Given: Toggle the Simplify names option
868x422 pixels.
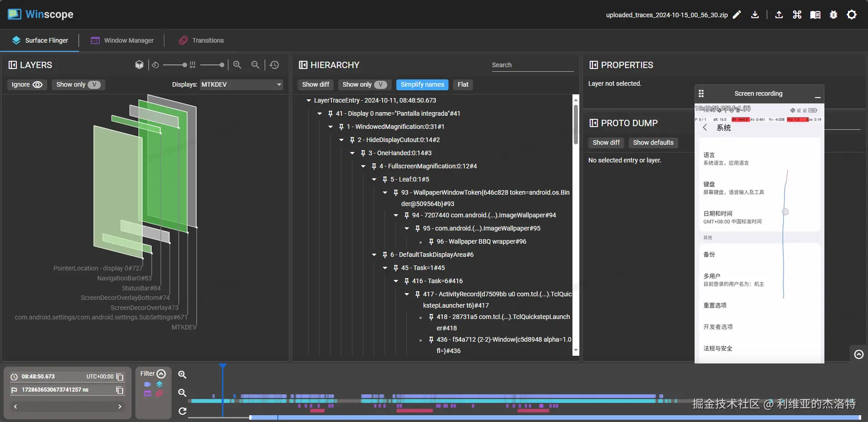Looking at the screenshot, I should [x=422, y=84].
